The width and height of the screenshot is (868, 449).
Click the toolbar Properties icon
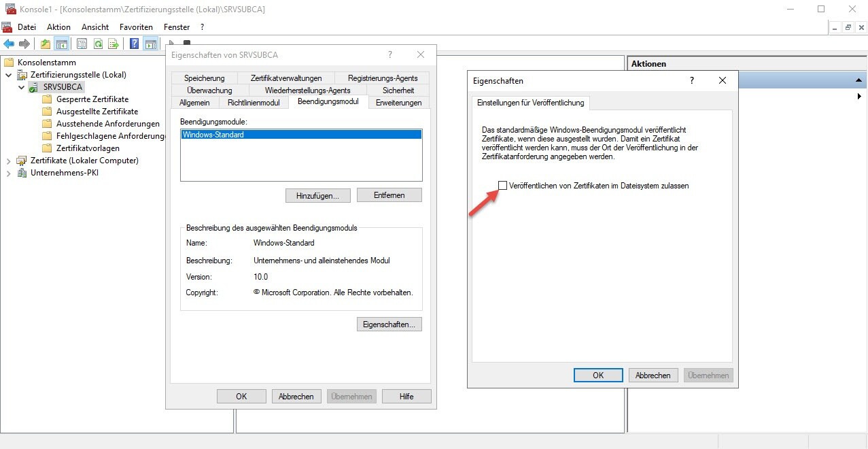click(82, 44)
